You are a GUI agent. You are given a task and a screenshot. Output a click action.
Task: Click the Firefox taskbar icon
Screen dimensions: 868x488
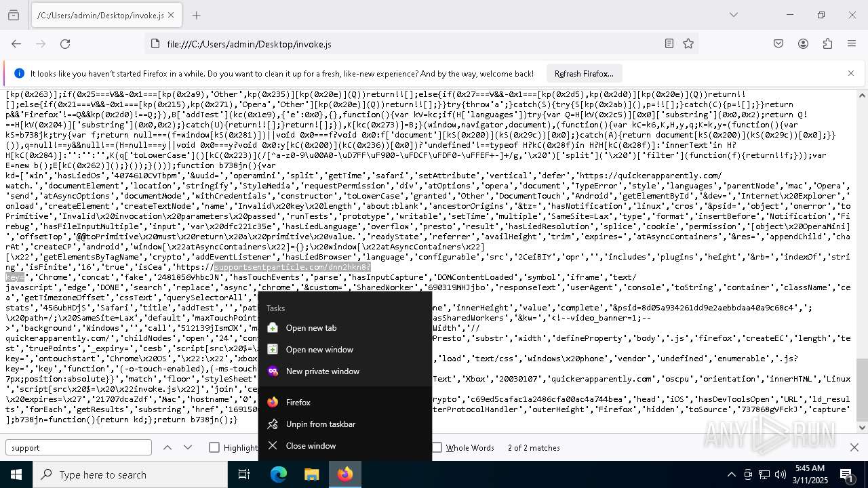345,474
